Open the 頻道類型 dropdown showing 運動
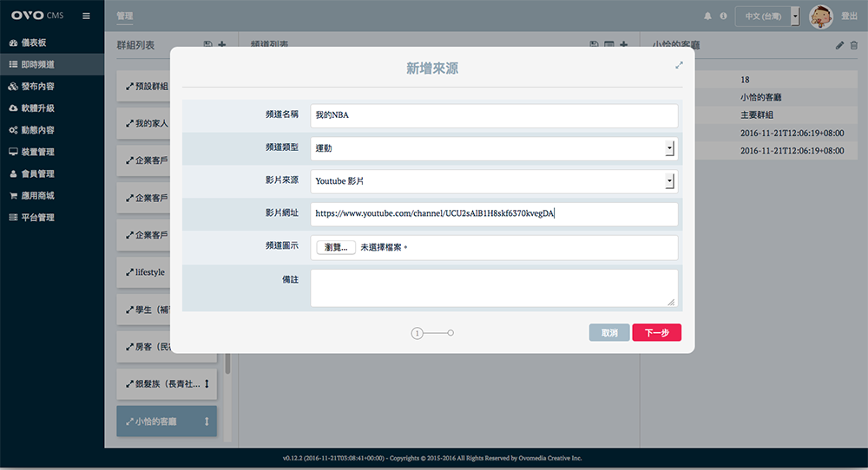 coord(669,148)
